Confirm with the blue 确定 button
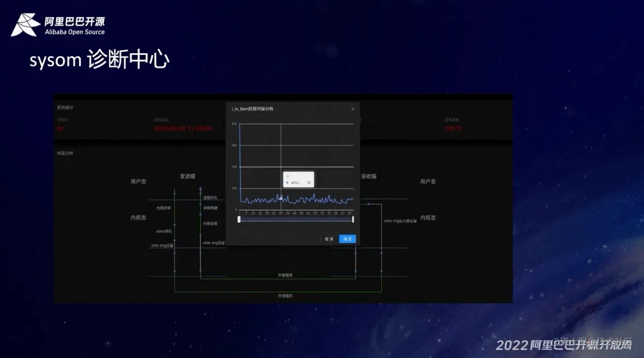644x358 pixels. click(348, 239)
